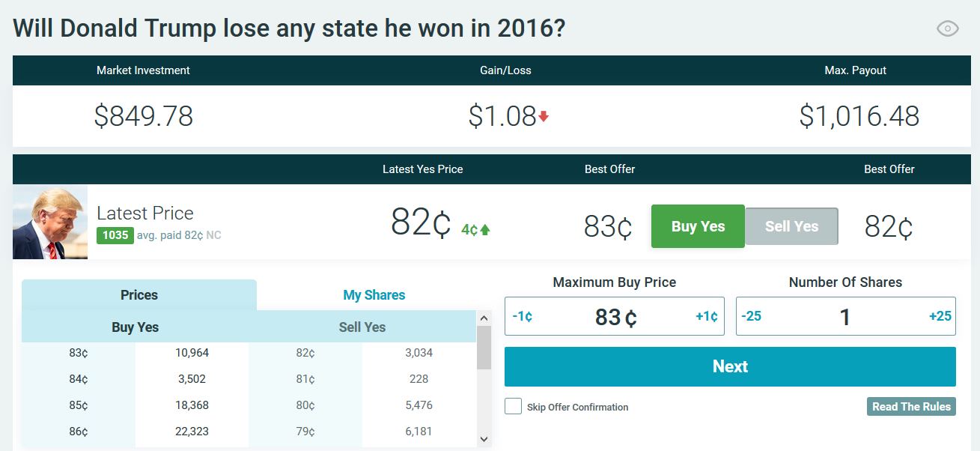Switch to the My Shares tab
980x451 pixels.
[374, 295]
